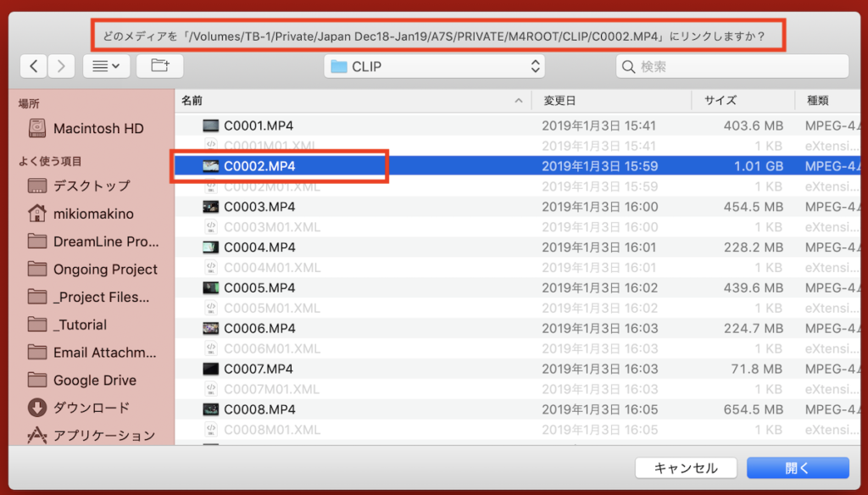Click the date 2019年1月3日 16:01 of C0004.MP4
868x495 pixels.
pyautogui.click(x=599, y=247)
